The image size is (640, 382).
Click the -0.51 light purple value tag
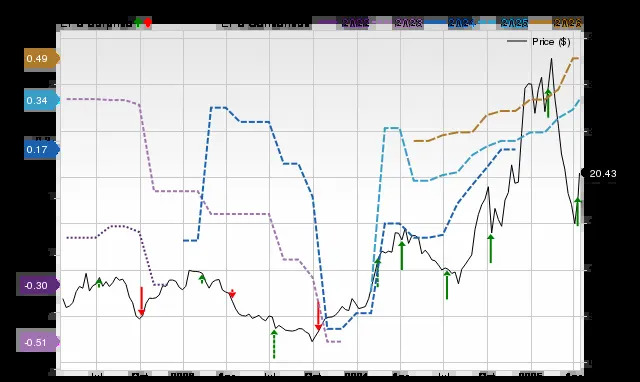tap(38, 342)
